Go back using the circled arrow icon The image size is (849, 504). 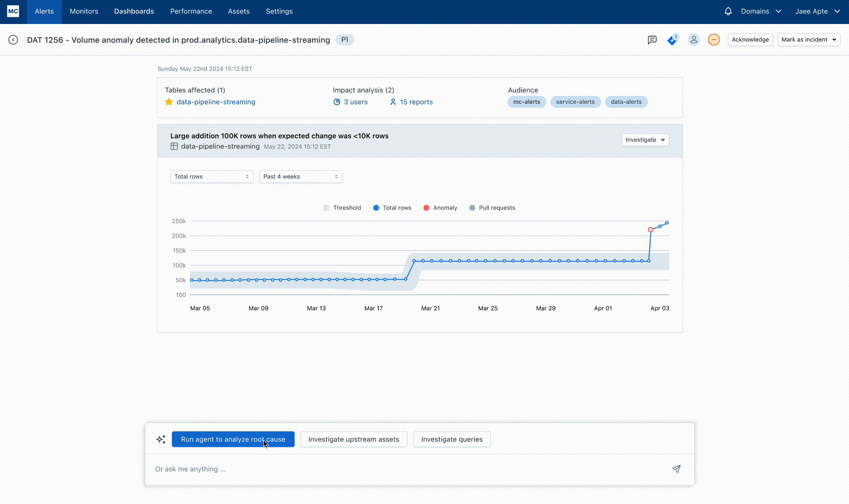coord(13,40)
